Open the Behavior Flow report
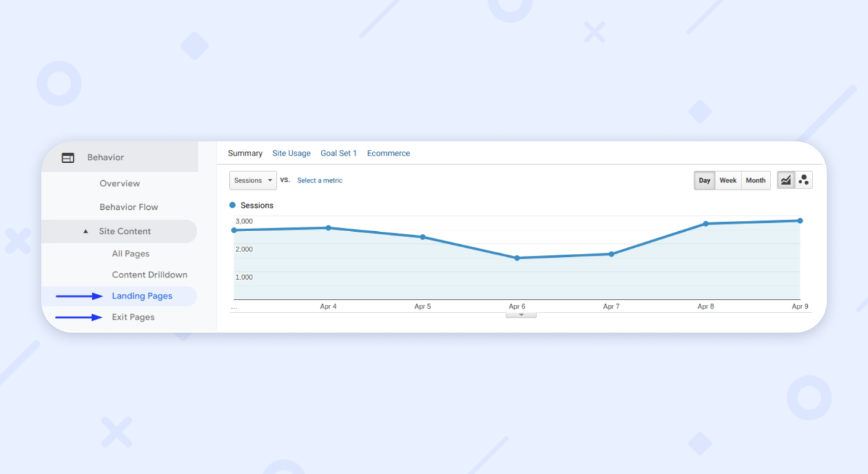868x474 pixels. point(129,207)
